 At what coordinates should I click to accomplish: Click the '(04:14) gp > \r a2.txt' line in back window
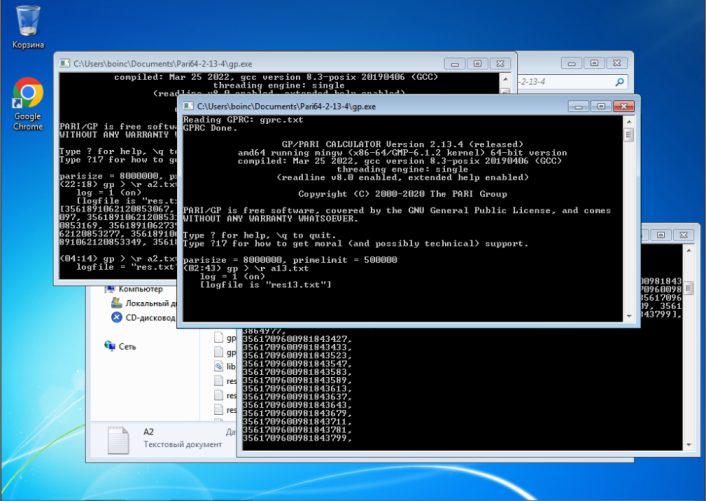click(118, 259)
